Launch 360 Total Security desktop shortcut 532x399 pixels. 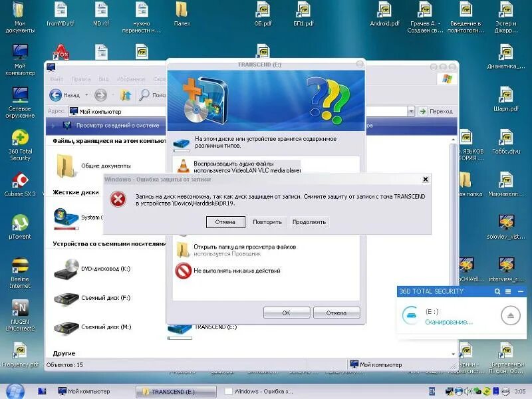tap(20, 145)
